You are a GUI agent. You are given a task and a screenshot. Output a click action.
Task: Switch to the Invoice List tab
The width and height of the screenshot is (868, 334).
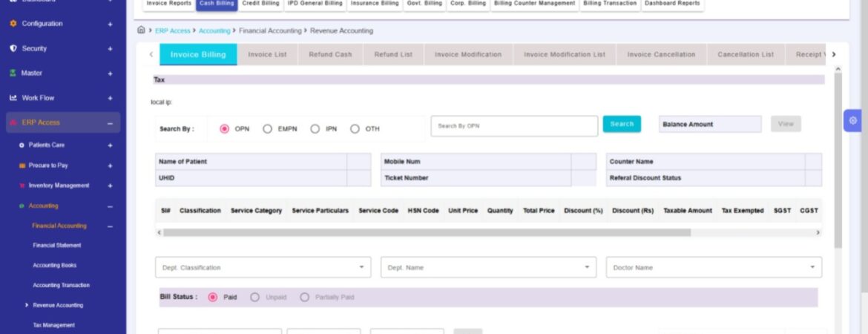coord(267,54)
